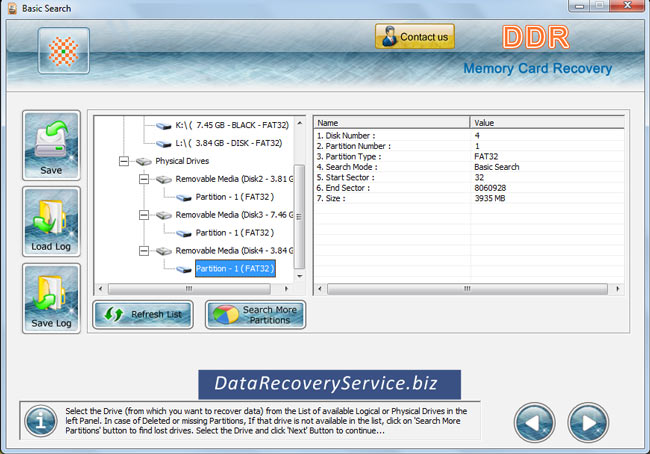Select the Size row
650x454 pixels.
(469, 198)
